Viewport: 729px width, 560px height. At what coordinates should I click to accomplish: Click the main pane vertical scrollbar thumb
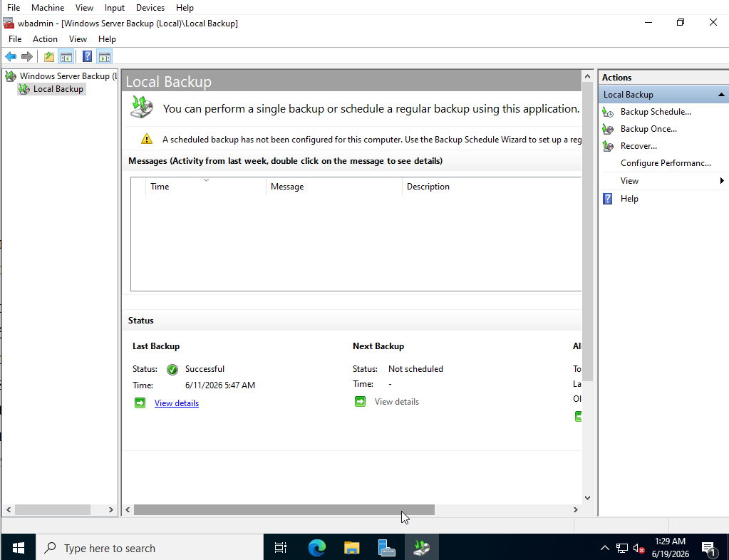pyautogui.click(x=587, y=232)
